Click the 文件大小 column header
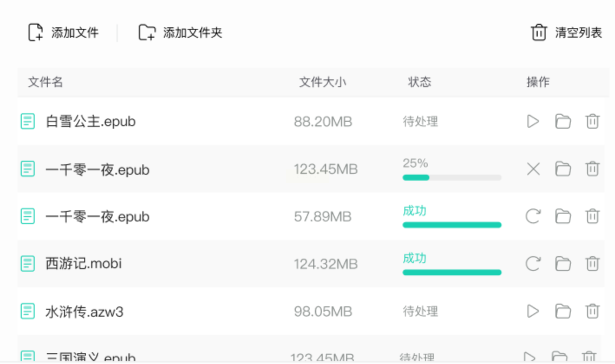 coord(323,82)
